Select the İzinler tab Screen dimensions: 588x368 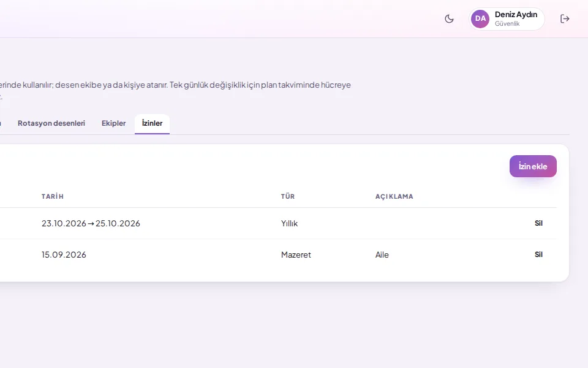(x=153, y=123)
